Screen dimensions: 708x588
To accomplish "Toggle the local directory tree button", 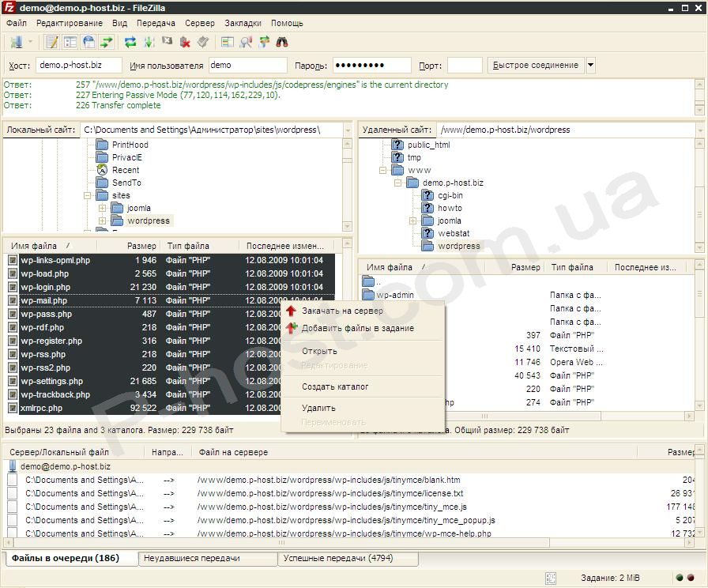I will tap(70, 43).
